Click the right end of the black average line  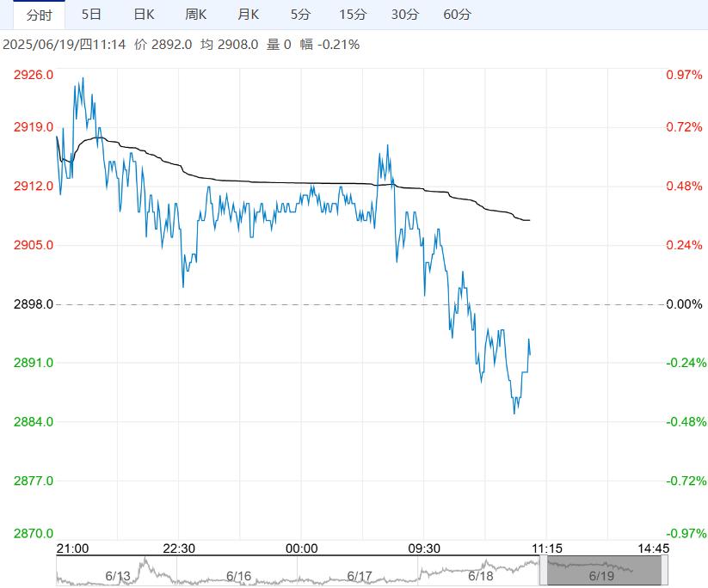point(529,220)
